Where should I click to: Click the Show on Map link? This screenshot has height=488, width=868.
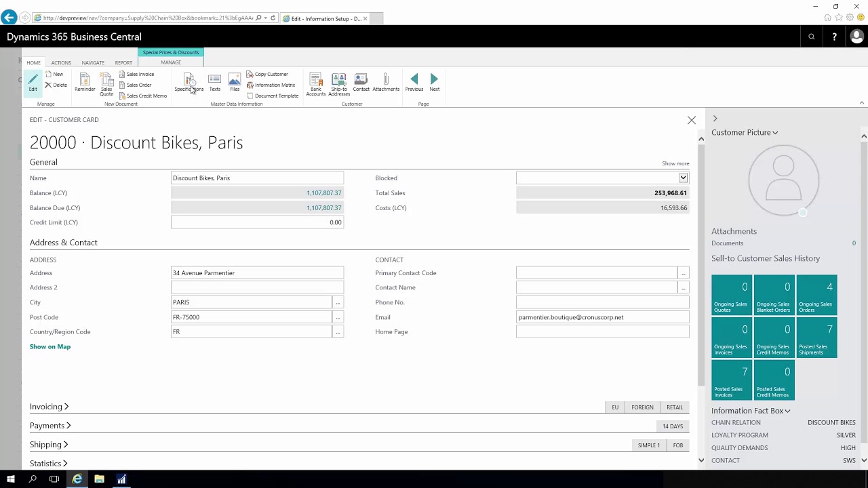click(x=50, y=346)
